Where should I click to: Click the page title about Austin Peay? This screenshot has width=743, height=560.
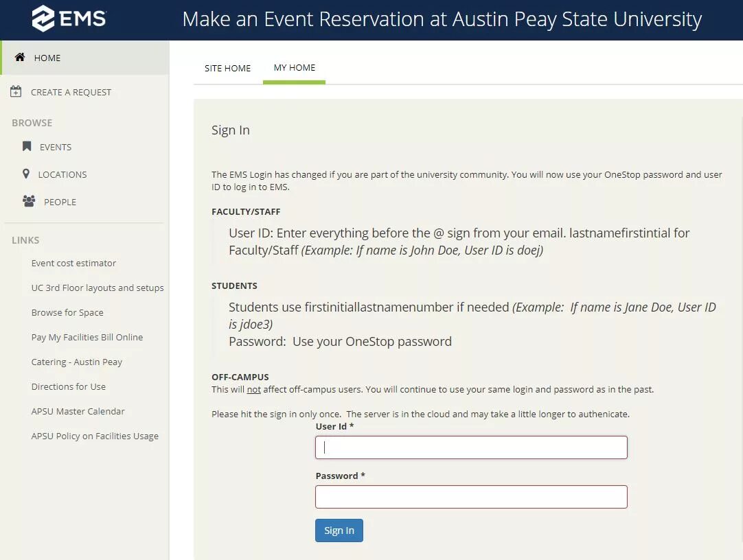[442, 19]
